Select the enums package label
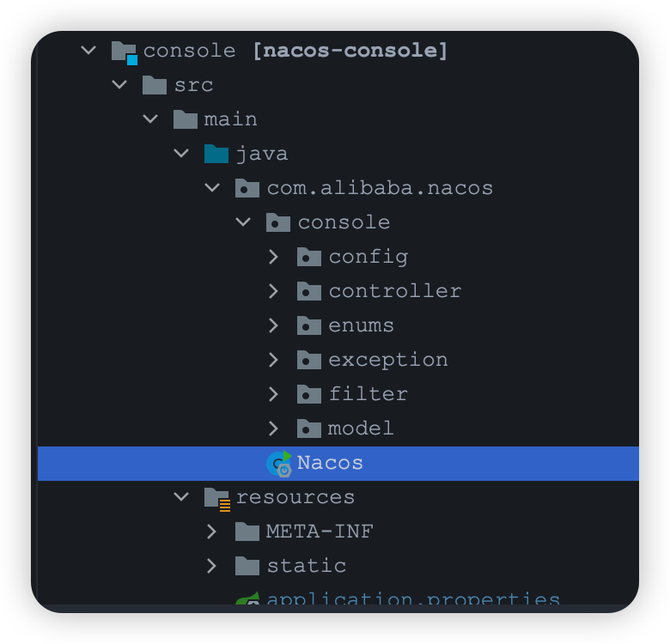The height and width of the screenshot is (644, 670). pos(361,325)
